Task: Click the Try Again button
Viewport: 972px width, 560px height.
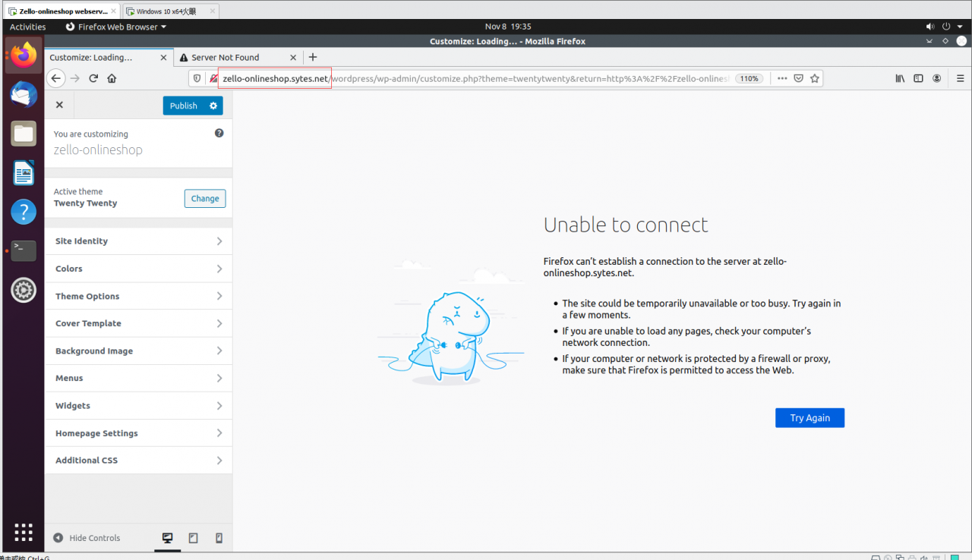Action: (x=809, y=418)
